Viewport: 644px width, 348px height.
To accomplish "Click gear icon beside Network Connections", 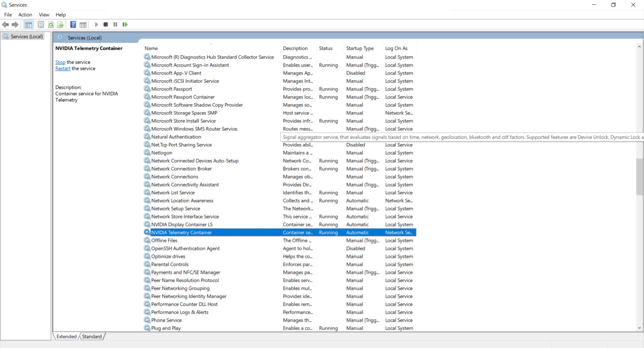I will click(147, 177).
